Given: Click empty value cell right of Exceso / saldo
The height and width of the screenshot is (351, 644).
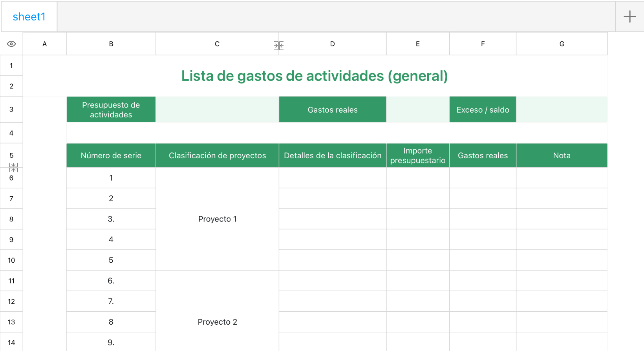Looking at the screenshot, I should point(562,110).
